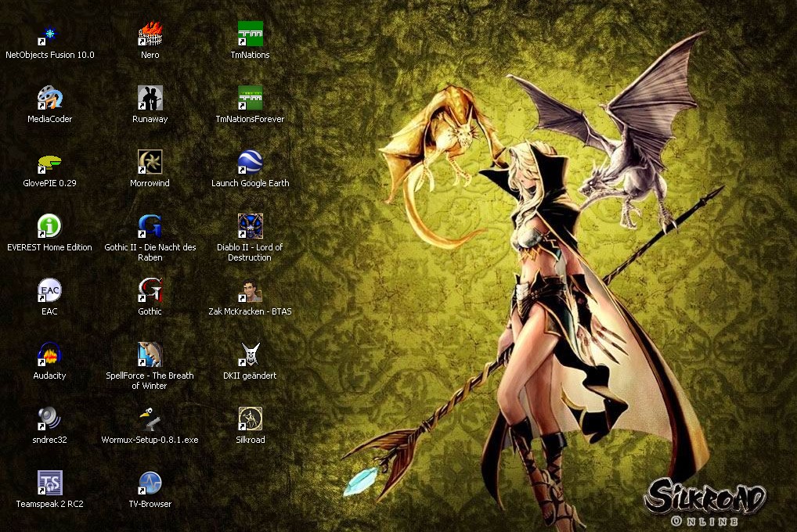
Task: Select SpellForce The Breath of Winter
Action: pyautogui.click(x=150, y=355)
